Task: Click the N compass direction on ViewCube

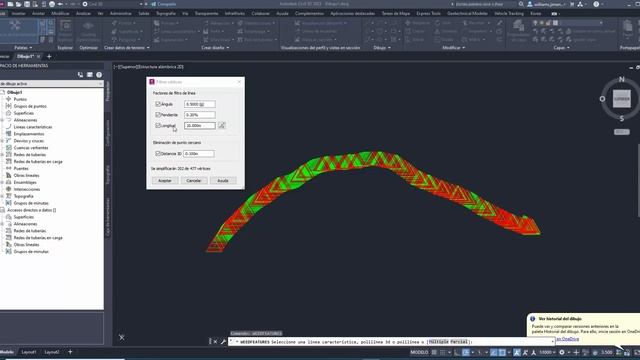Action: (x=622, y=79)
